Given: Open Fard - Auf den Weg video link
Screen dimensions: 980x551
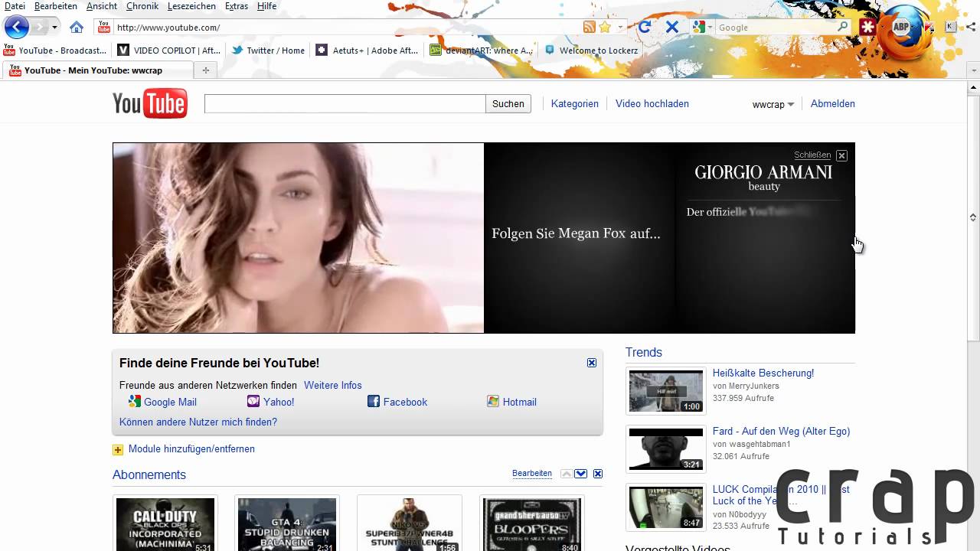Looking at the screenshot, I should pyautogui.click(x=781, y=432).
